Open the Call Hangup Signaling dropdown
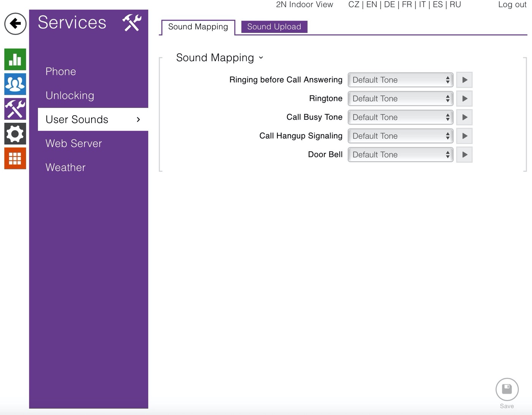 401,136
